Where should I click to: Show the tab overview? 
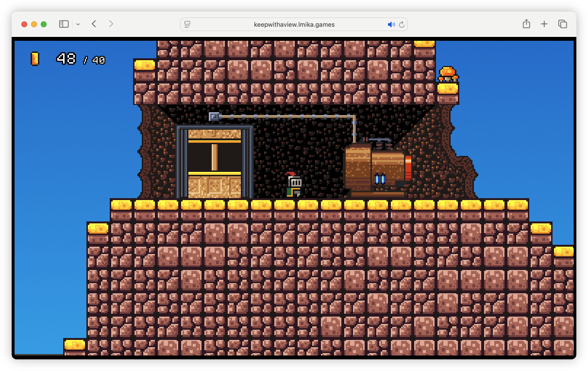(x=563, y=24)
